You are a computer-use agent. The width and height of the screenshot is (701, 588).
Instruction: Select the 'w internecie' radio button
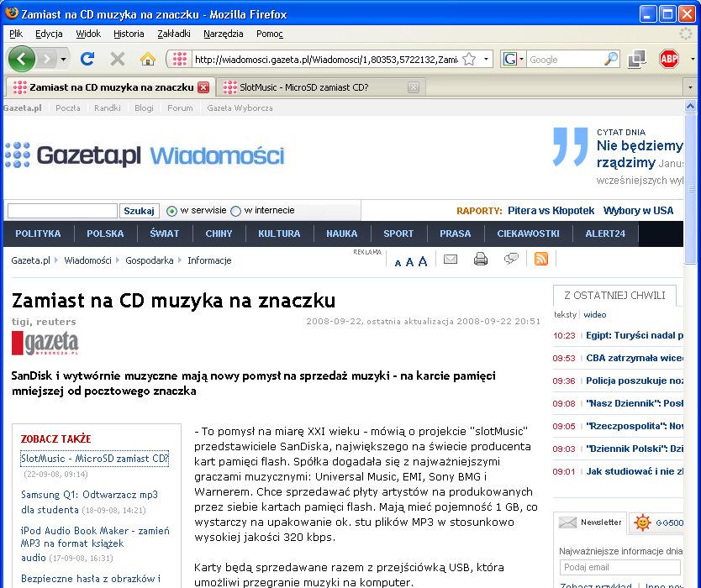pyautogui.click(x=235, y=211)
